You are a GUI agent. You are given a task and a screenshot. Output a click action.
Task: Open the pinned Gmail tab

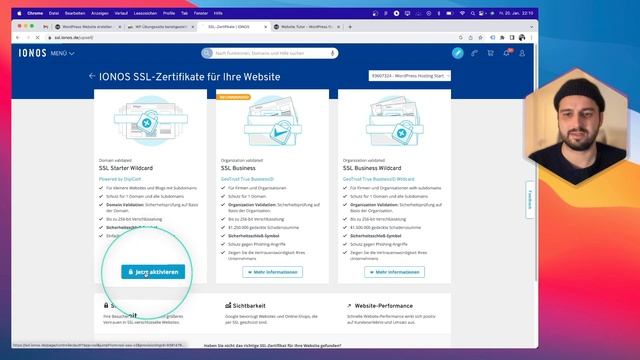click(46, 27)
